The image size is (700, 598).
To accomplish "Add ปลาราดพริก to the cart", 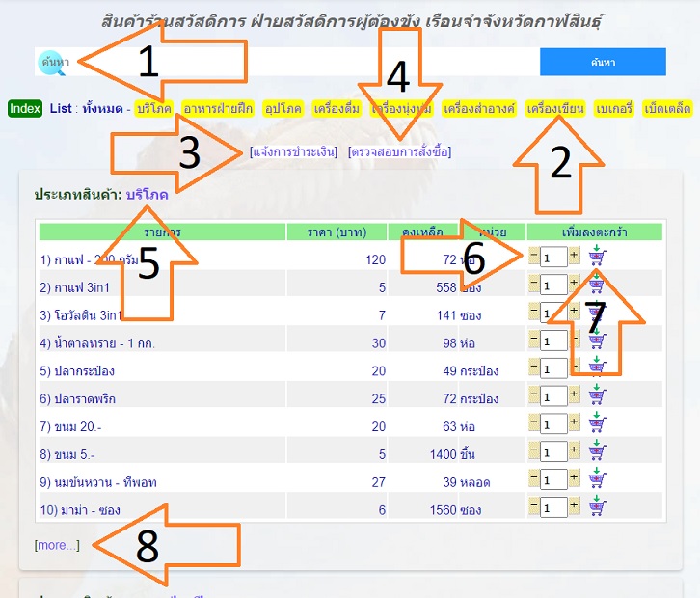I will [597, 396].
